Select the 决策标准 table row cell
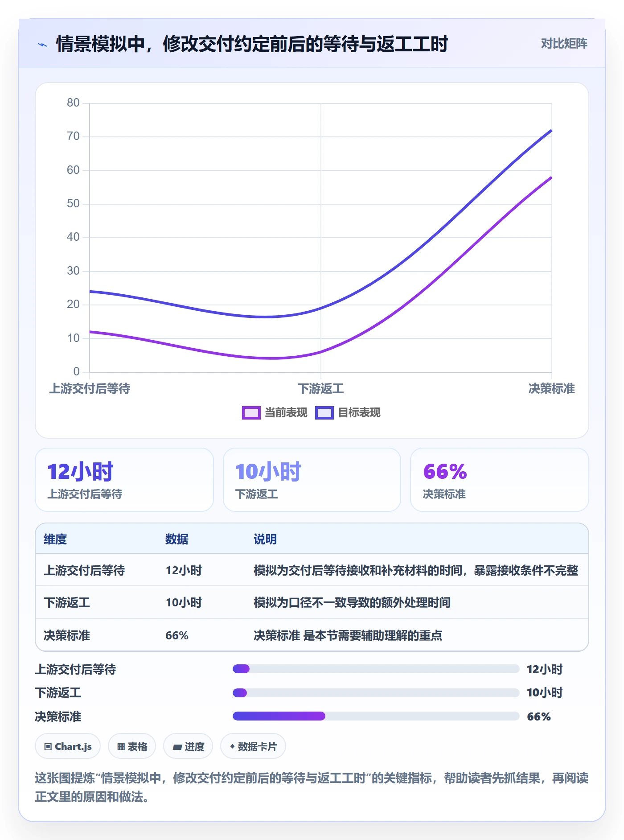This screenshot has height=840, width=624. click(67, 635)
